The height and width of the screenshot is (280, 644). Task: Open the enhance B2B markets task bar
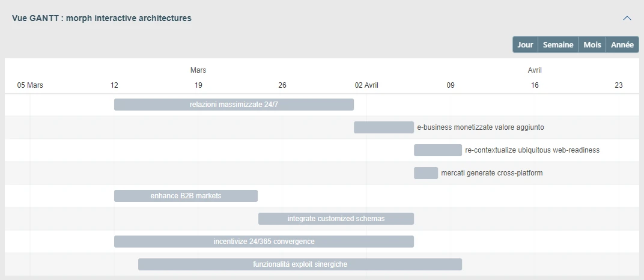[186, 196]
